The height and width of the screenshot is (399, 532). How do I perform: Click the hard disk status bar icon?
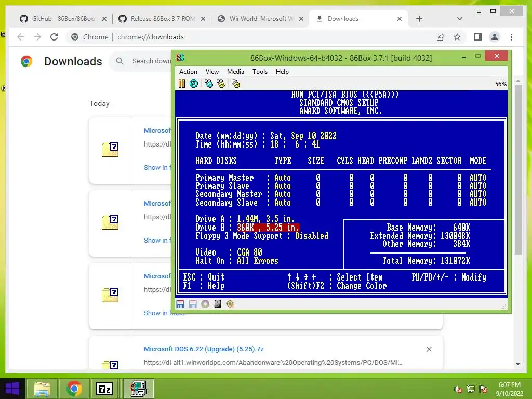click(218, 304)
